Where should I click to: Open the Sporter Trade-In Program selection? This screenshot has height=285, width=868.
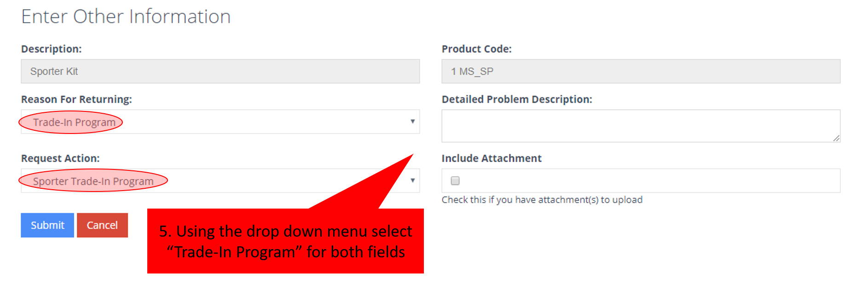[x=93, y=181]
